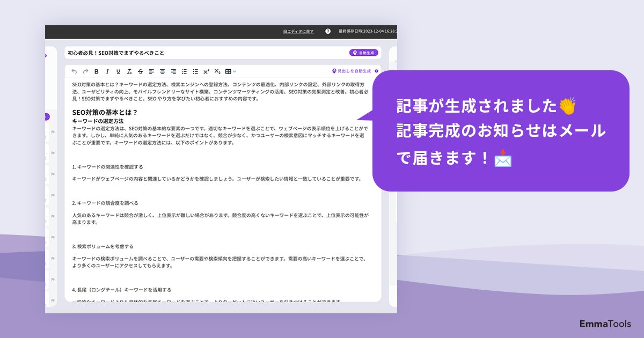
Task: Click paragraph starting キーワードの検索ボリュームを調べることで
Action: (x=219, y=262)
